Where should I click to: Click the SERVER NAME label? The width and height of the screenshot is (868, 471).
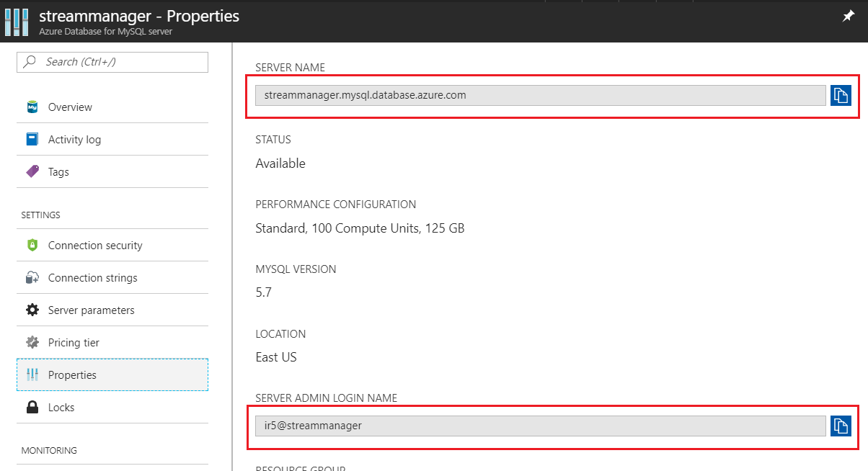pyautogui.click(x=291, y=68)
